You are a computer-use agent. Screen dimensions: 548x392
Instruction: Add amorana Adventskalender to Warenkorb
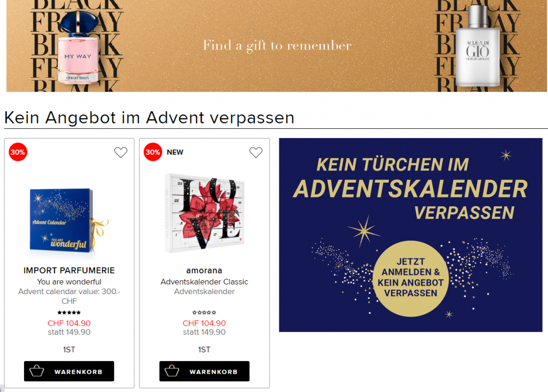tap(204, 371)
